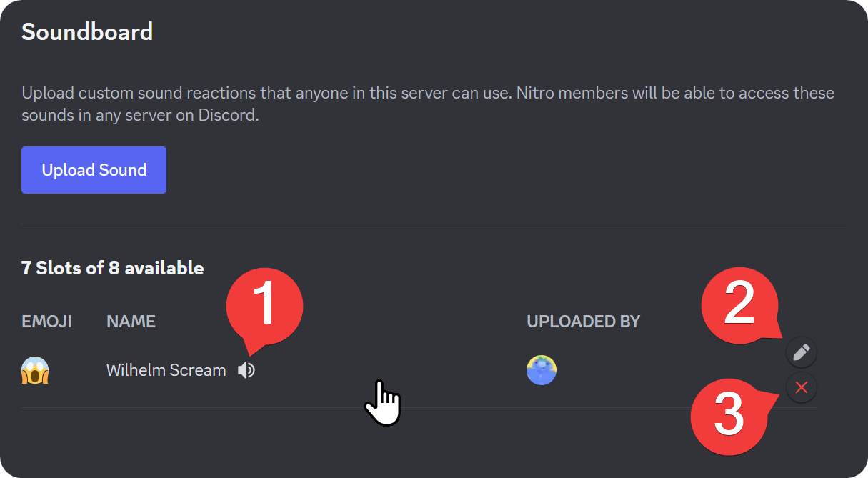Select the uploader profile picture
This screenshot has height=478, width=868.
(x=541, y=369)
